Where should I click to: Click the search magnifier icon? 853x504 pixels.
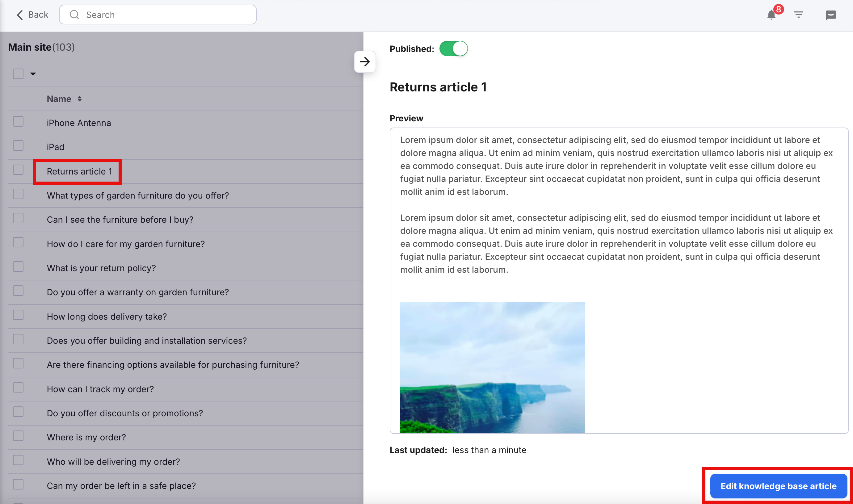click(74, 15)
